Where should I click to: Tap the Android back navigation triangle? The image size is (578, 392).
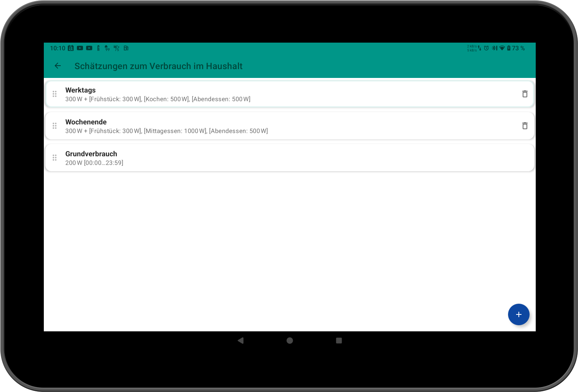coord(241,341)
